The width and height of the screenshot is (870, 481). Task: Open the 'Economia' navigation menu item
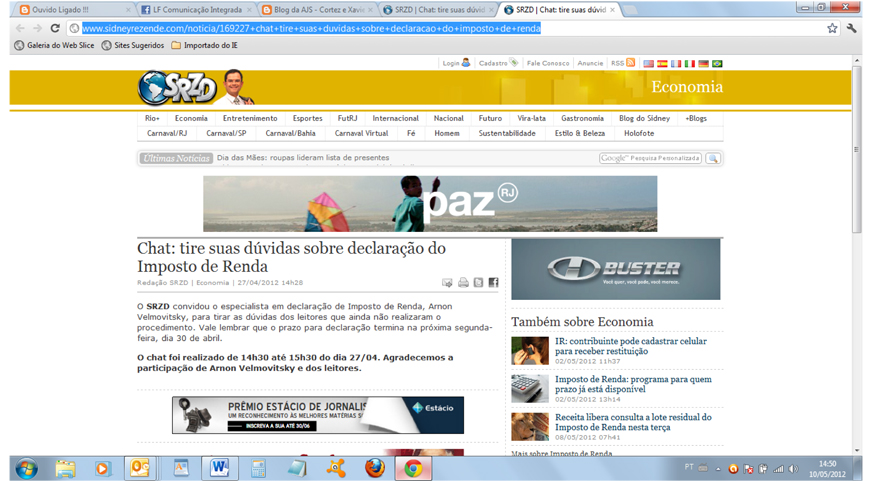coord(191,118)
